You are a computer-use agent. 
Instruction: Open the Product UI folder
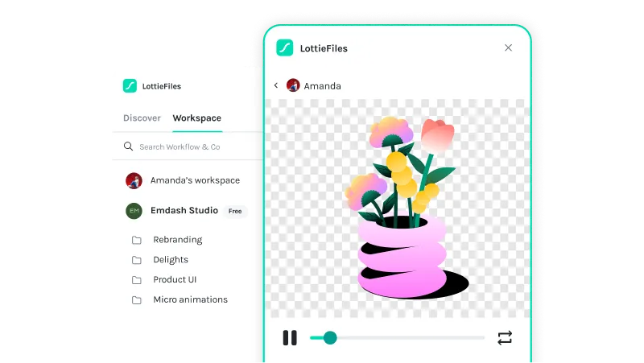[175, 279]
